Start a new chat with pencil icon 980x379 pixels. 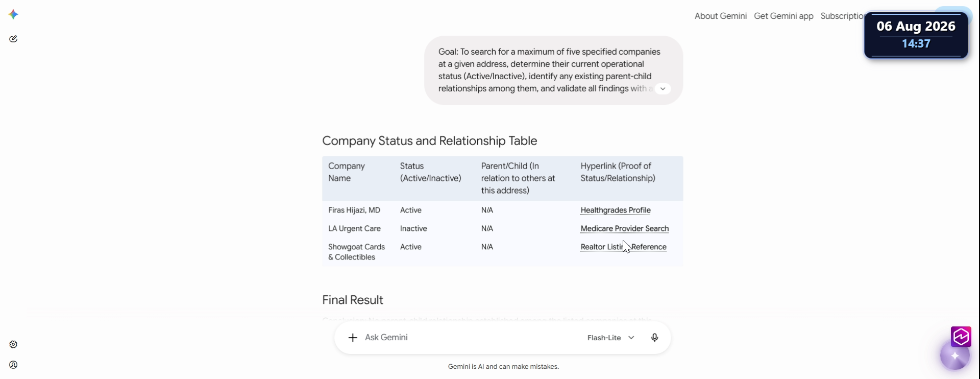13,39
